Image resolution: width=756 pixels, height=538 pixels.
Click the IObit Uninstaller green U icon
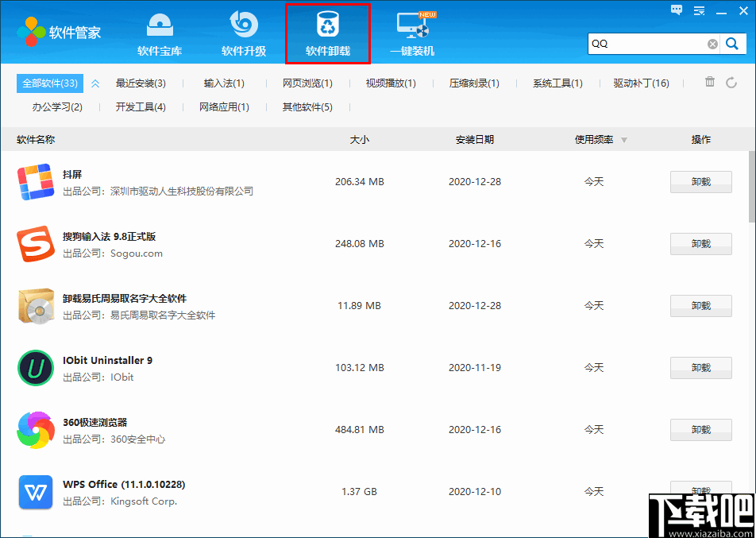pos(35,367)
